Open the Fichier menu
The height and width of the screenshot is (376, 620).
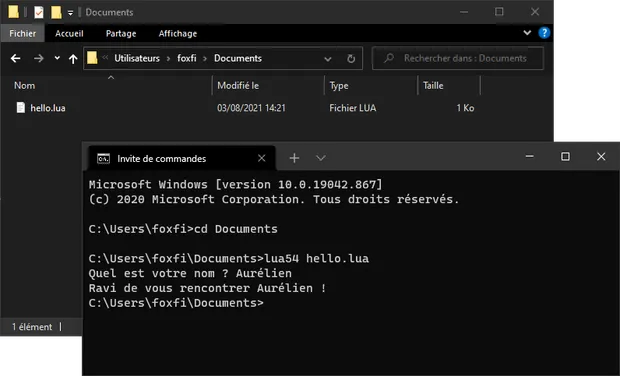pyautogui.click(x=23, y=34)
